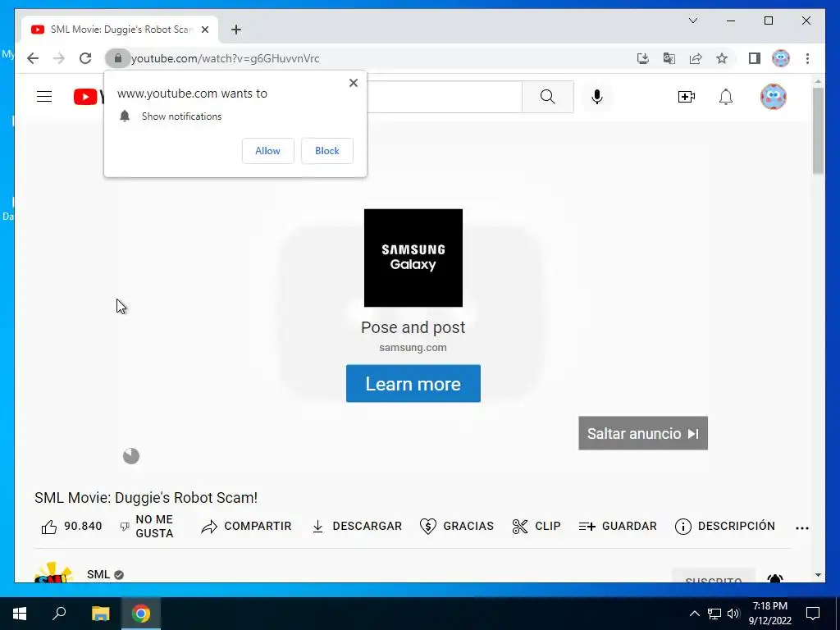This screenshot has width=840, height=630.
Task: Click CLIP button under video
Action: 536,527
